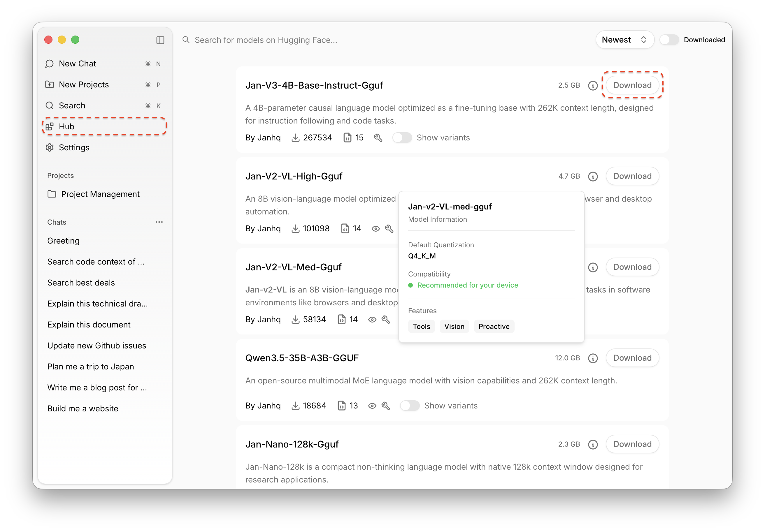Start a New Chat from sidebar
The height and width of the screenshot is (532, 765).
coord(77,64)
